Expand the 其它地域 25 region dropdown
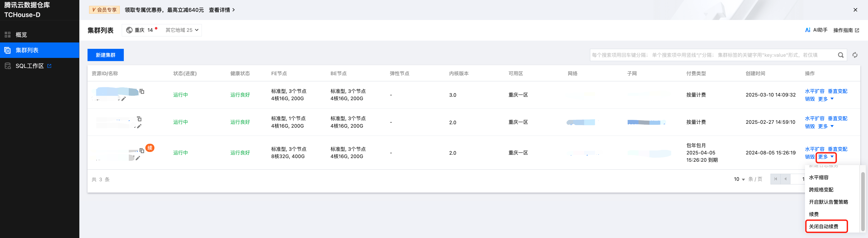 coord(182,30)
